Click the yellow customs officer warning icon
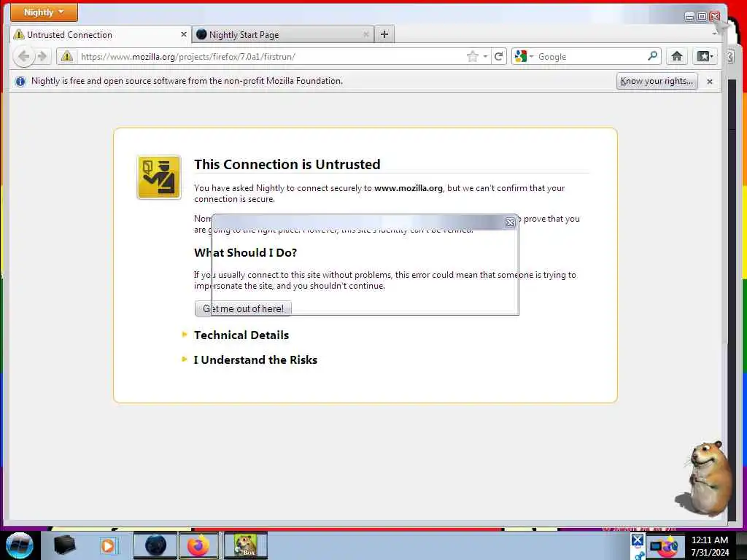The width and height of the screenshot is (747, 560). [159, 177]
